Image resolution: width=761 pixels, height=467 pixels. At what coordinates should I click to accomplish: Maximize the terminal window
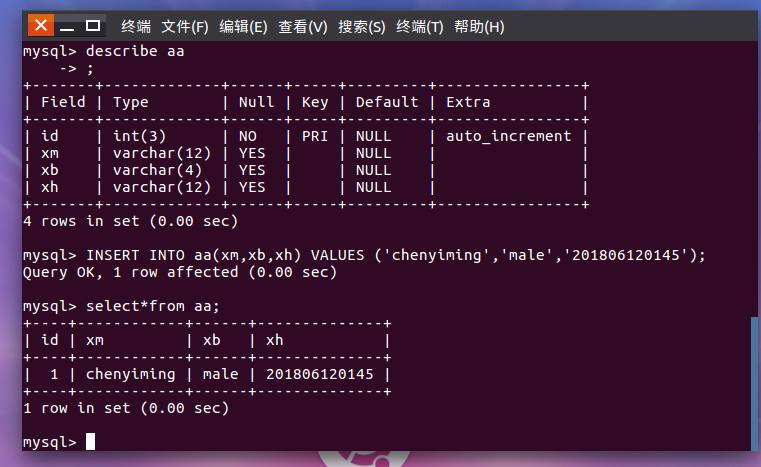[93, 25]
